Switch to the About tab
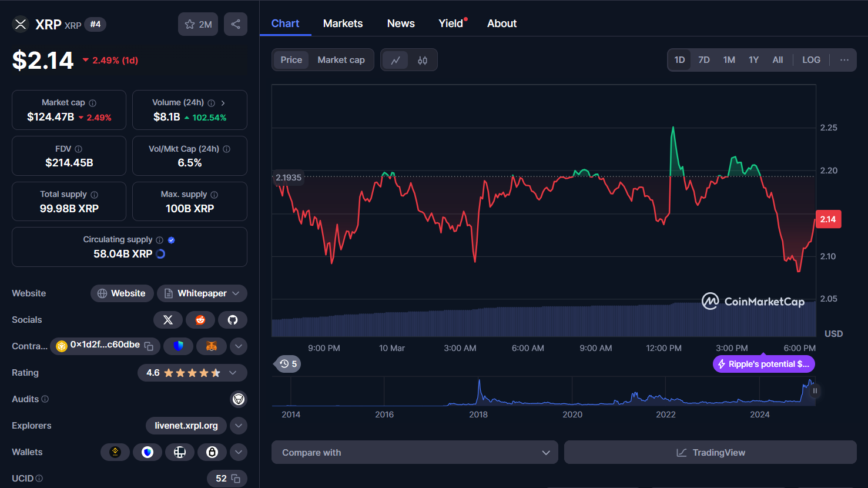 502,24
